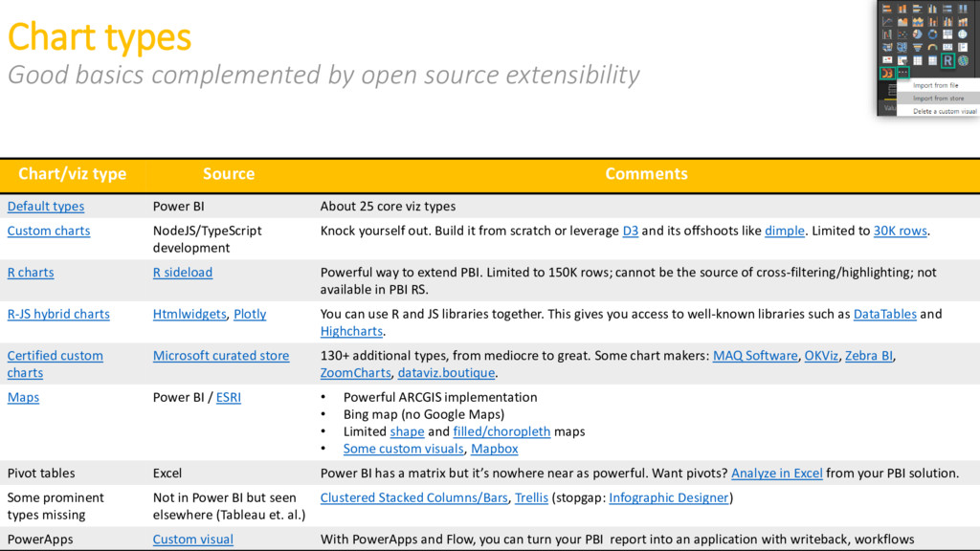Select the KPI visual icon
The height and width of the screenshot is (551, 980).
(887, 60)
